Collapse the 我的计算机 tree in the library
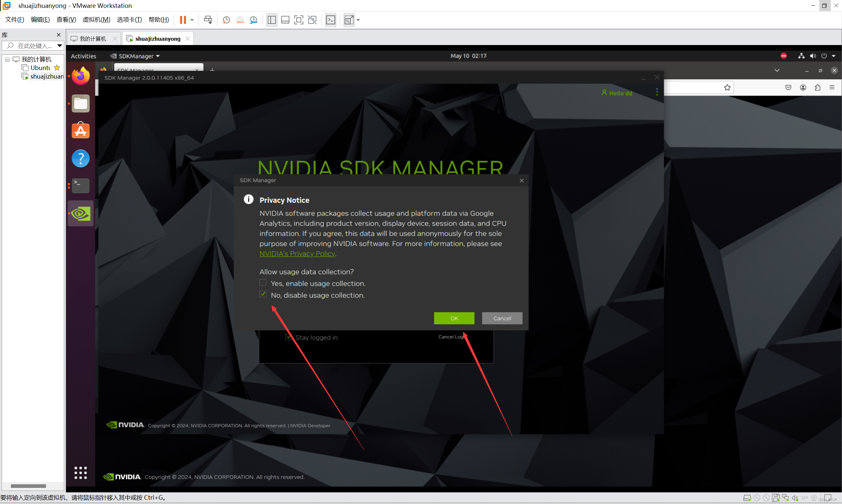 pyautogui.click(x=7, y=59)
